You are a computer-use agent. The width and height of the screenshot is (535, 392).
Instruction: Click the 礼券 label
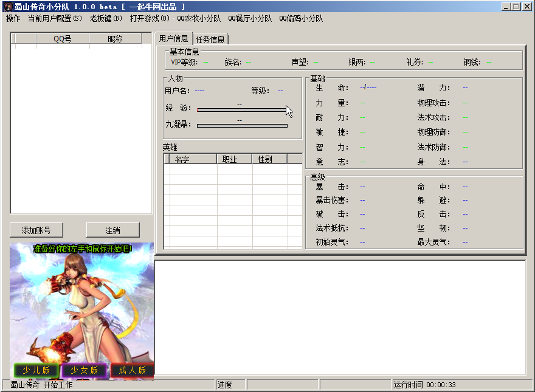(x=415, y=62)
